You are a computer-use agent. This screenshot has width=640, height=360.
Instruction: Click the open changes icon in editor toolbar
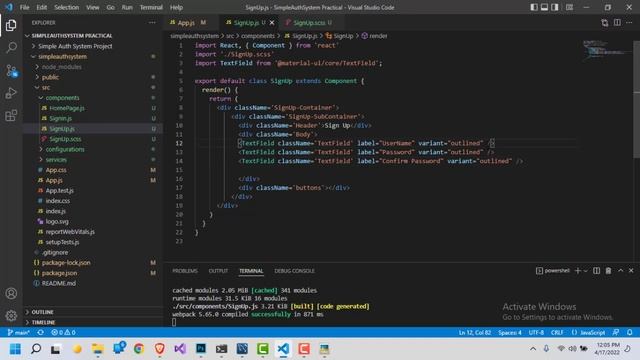click(x=604, y=23)
